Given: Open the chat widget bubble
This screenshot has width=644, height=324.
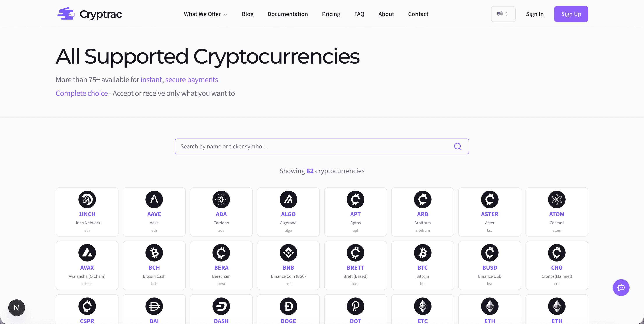Looking at the screenshot, I should (621, 287).
